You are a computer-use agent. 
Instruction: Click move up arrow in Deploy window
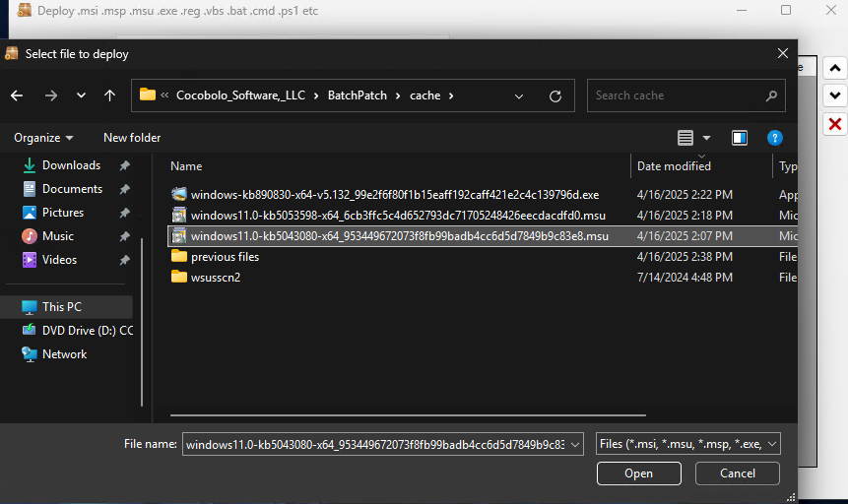[834, 68]
